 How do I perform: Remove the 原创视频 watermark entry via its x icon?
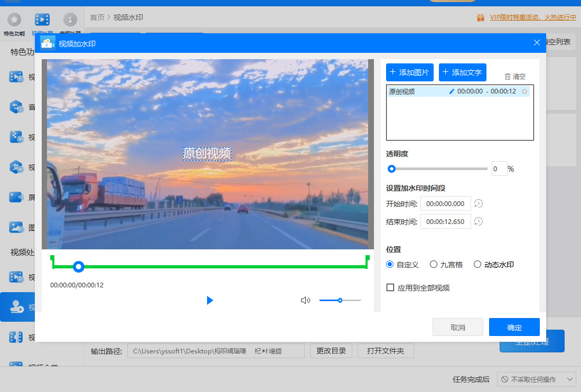pos(524,91)
